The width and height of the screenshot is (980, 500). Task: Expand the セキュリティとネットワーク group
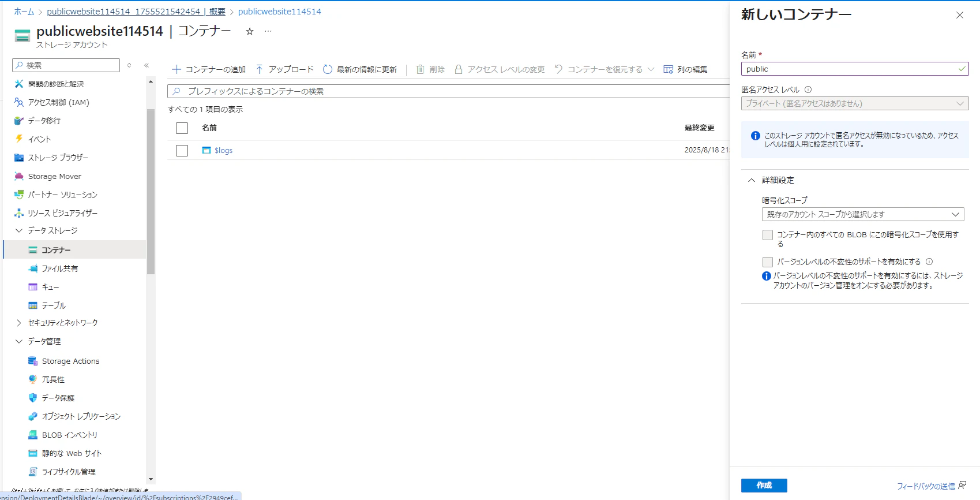tap(19, 323)
